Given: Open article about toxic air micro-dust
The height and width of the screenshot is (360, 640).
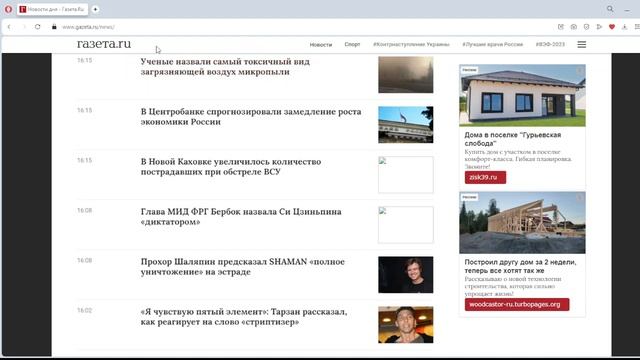Looking at the screenshot, I should point(225,67).
